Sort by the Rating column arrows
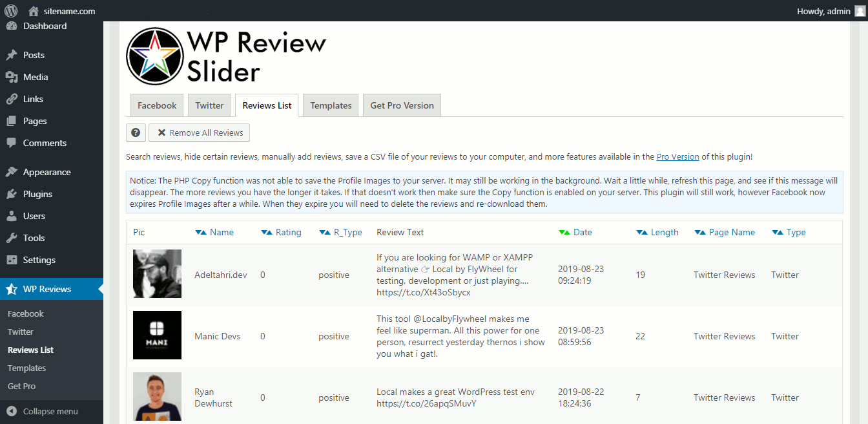868x424 pixels. 267,232
